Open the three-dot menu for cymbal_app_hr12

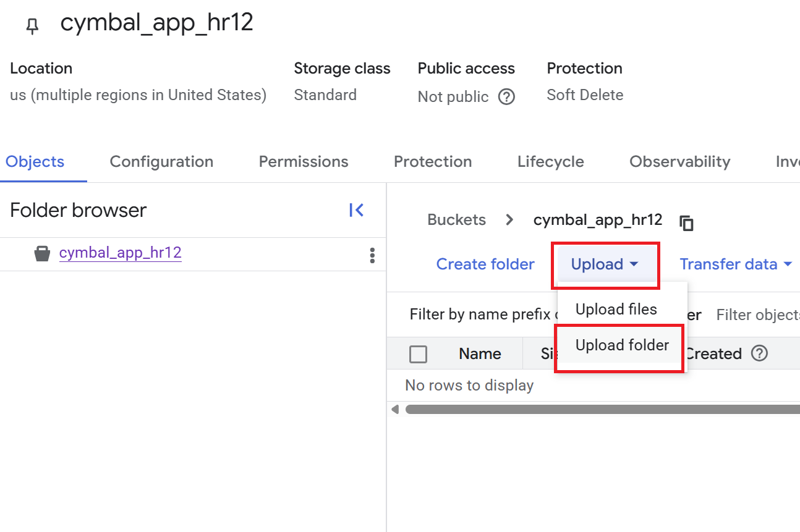click(x=372, y=255)
